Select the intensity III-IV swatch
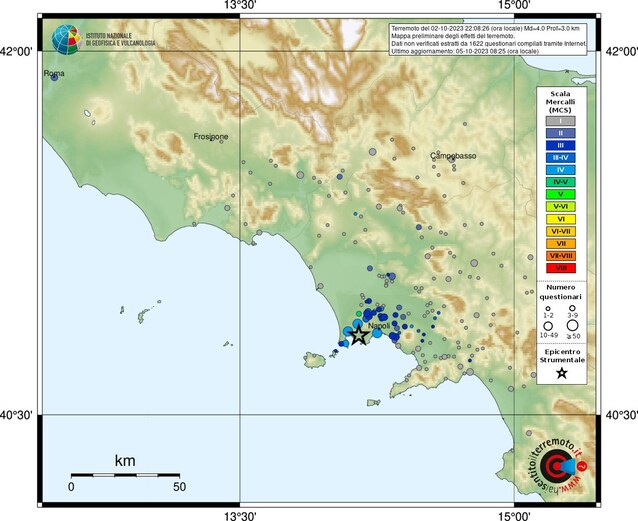Viewport: 638px width, 521px height. coord(561,158)
